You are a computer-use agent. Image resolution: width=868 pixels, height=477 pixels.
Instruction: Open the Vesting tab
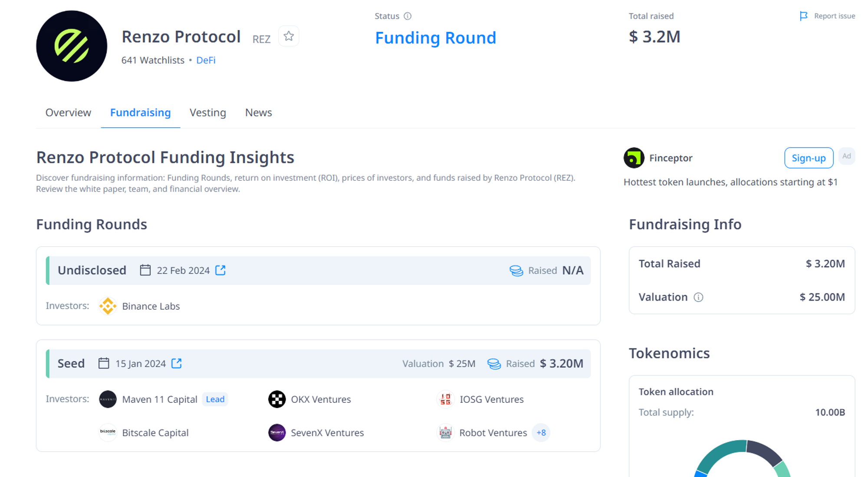coord(207,113)
